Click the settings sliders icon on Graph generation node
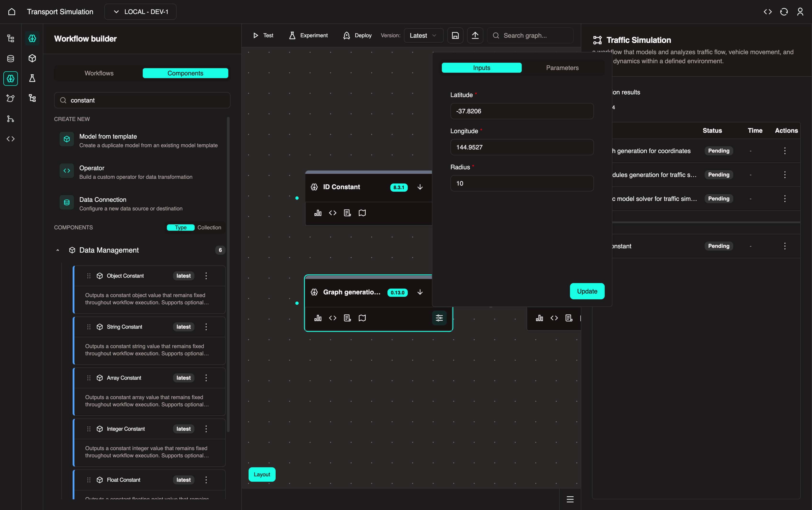Viewport: 812px width, 510px height. [439, 318]
